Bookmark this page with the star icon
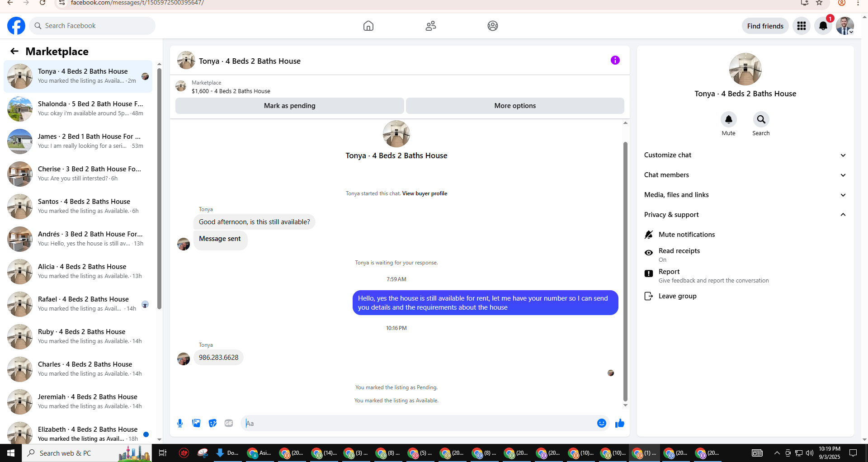The width and height of the screenshot is (868, 462). [x=819, y=3]
